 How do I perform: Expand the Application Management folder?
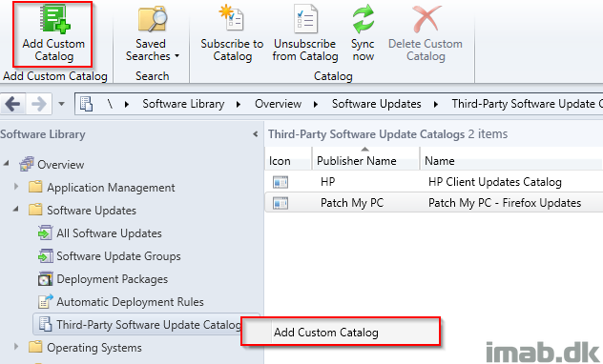pyautogui.click(x=16, y=187)
